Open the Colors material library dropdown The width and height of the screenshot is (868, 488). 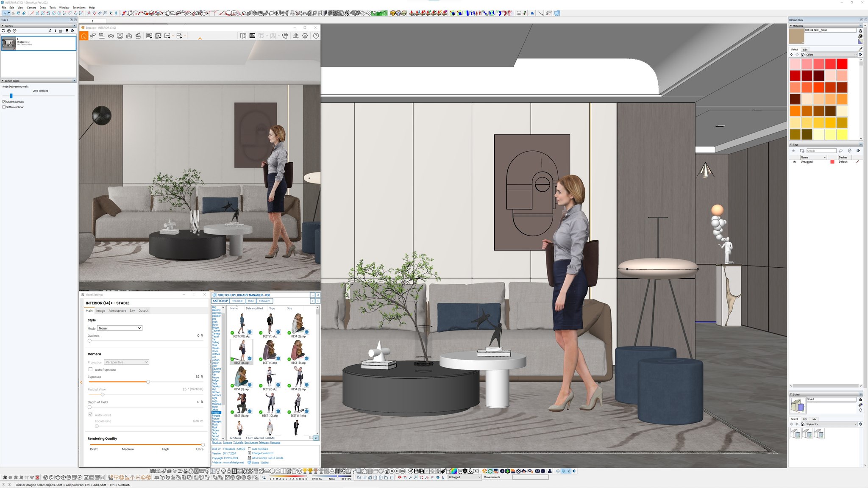831,55
